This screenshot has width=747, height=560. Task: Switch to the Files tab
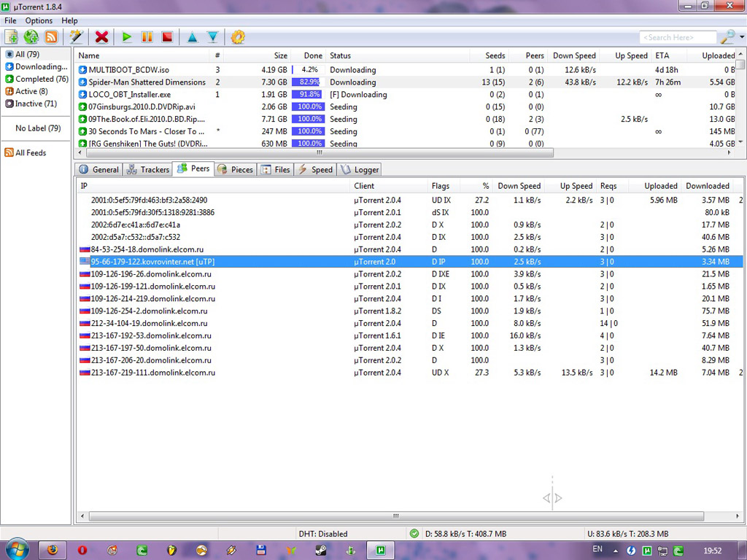pos(276,169)
